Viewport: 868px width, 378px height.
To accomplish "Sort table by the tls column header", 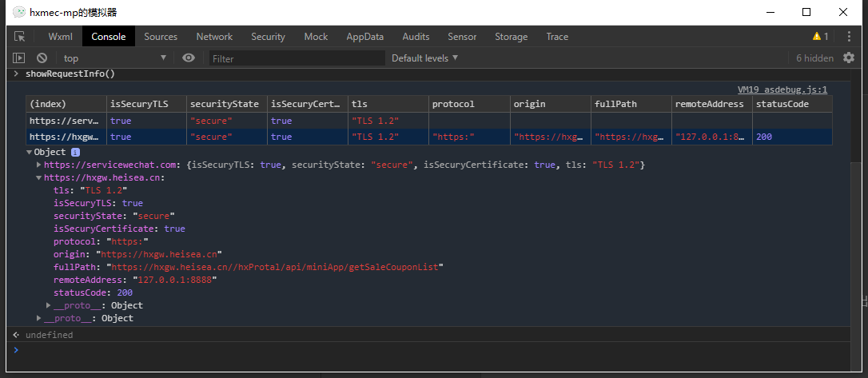I will tap(388, 104).
